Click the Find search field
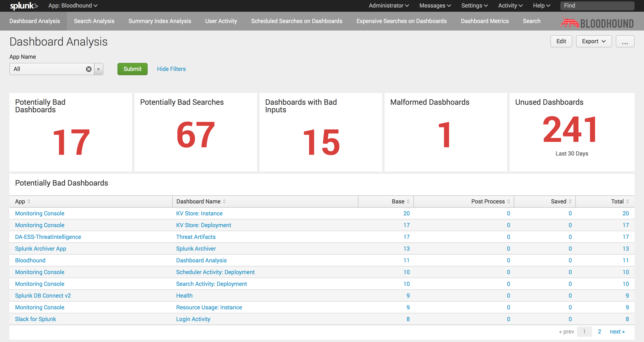This screenshot has width=644, height=342. pyautogui.click(x=597, y=6)
